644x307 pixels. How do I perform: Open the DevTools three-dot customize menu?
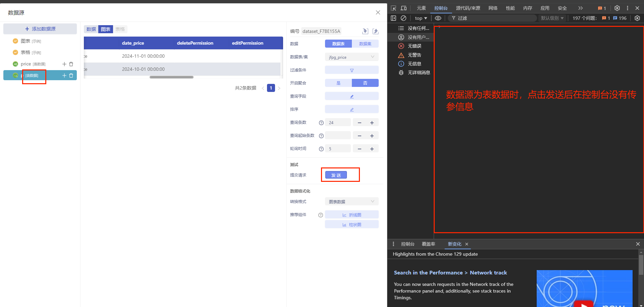(628, 8)
